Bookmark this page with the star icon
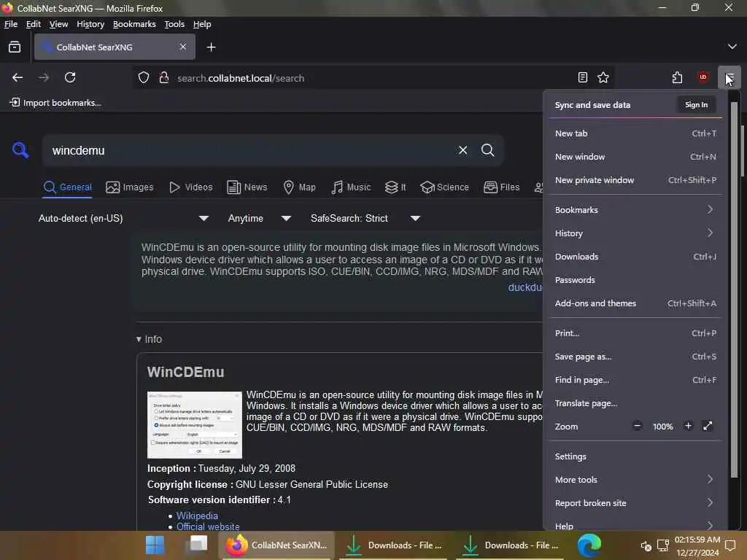Viewport: 747px width, 560px height. 603,77
